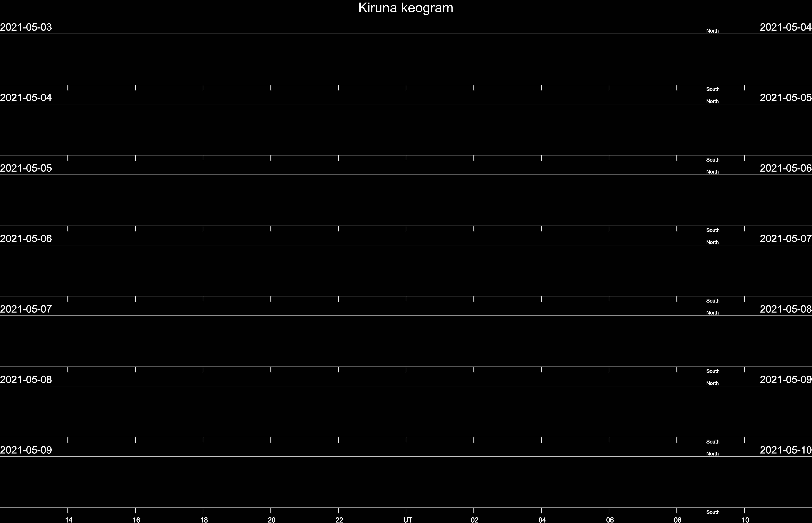Click North label of the 2021-05-05 starting panel
This screenshot has width=812, height=523.
click(x=712, y=172)
